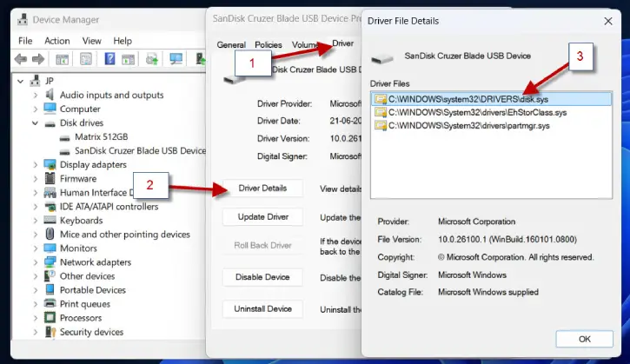
Task: Expand the Monitors category
Action: click(x=36, y=248)
